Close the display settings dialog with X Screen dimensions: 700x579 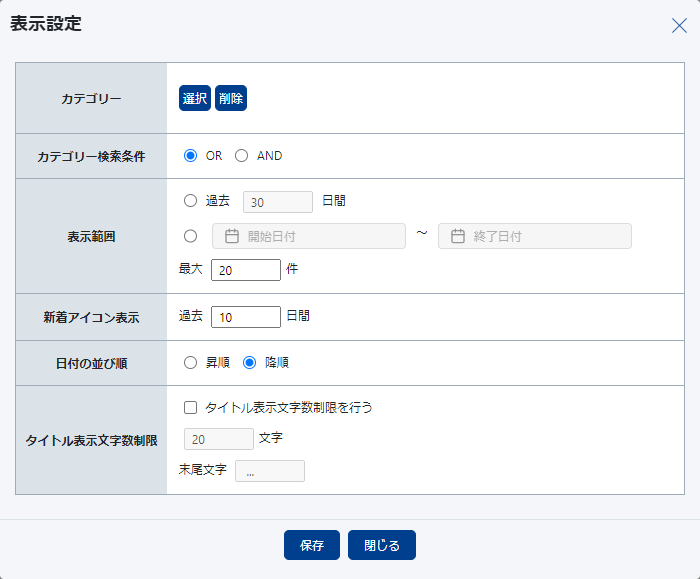tap(679, 26)
